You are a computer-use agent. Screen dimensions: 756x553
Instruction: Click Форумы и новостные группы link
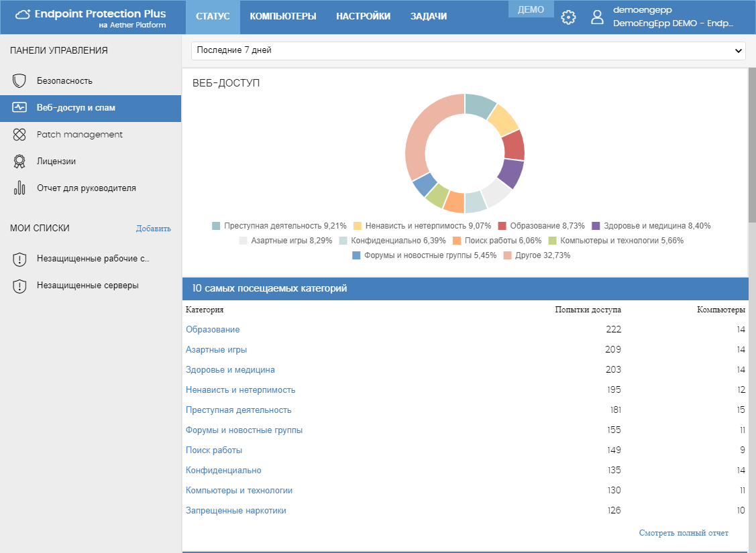[x=244, y=430]
